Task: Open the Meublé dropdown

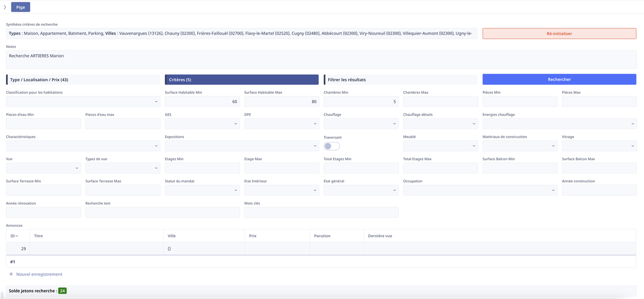Action: point(440,146)
